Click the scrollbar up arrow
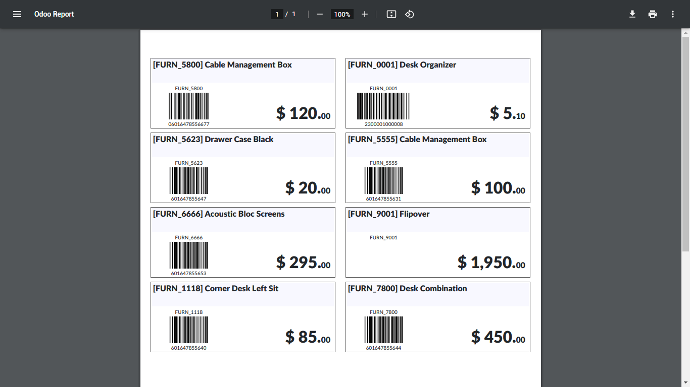Image resolution: width=690 pixels, height=387 pixels. (686, 33)
